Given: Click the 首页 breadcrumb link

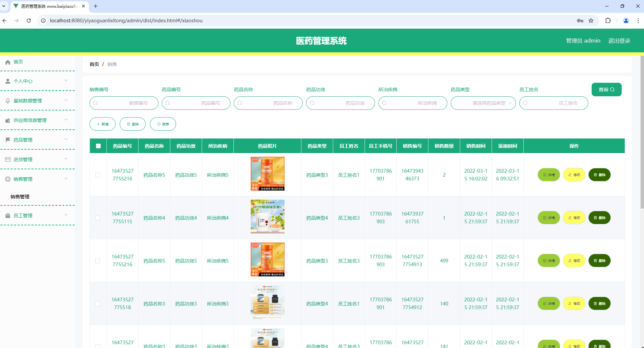Looking at the screenshot, I should [94, 64].
